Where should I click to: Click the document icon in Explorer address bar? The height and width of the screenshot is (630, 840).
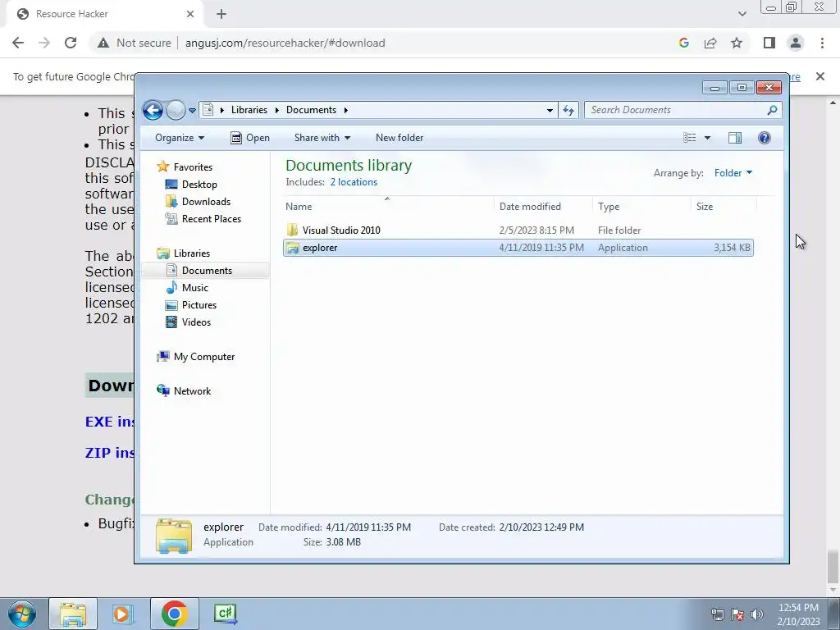208,110
